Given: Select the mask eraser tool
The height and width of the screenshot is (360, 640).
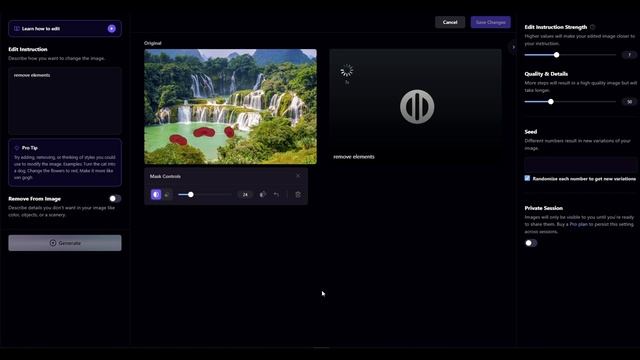Looking at the screenshot, I should tap(167, 195).
